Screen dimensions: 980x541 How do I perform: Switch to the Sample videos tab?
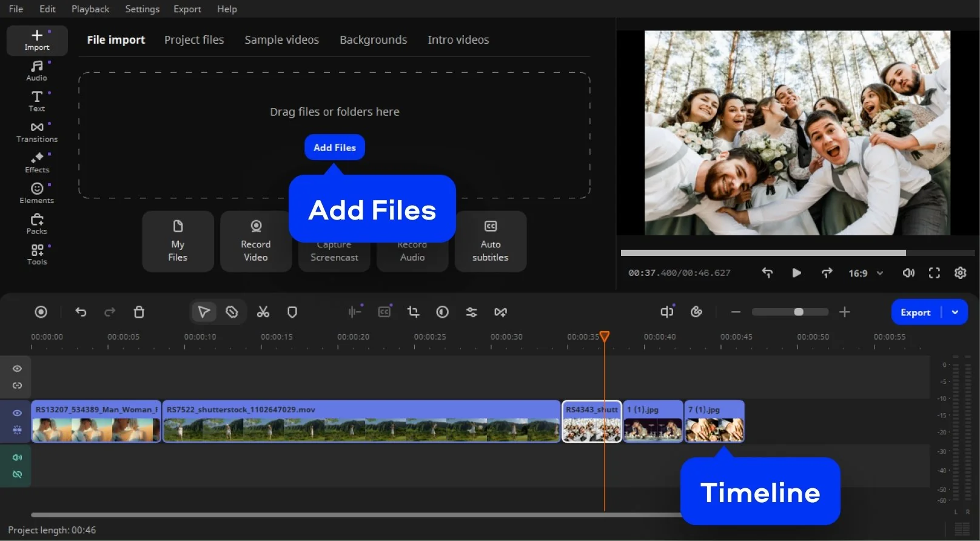pos(281,40)
